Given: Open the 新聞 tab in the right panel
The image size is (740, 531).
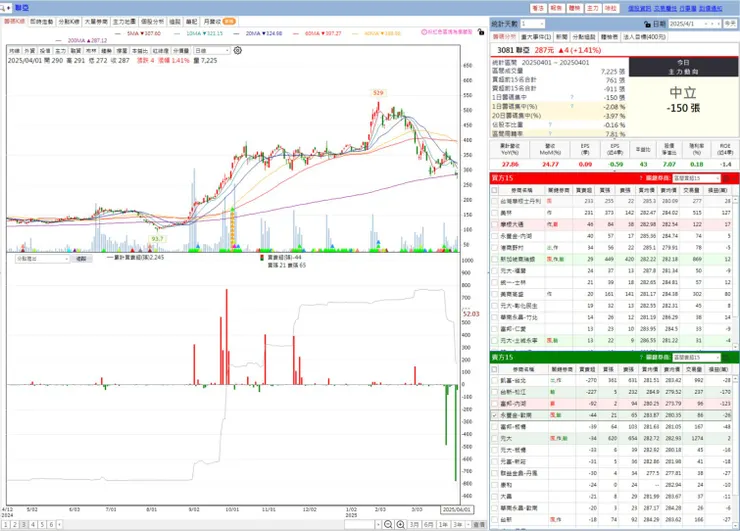Looking at the screenshot, I should [562, 37].
